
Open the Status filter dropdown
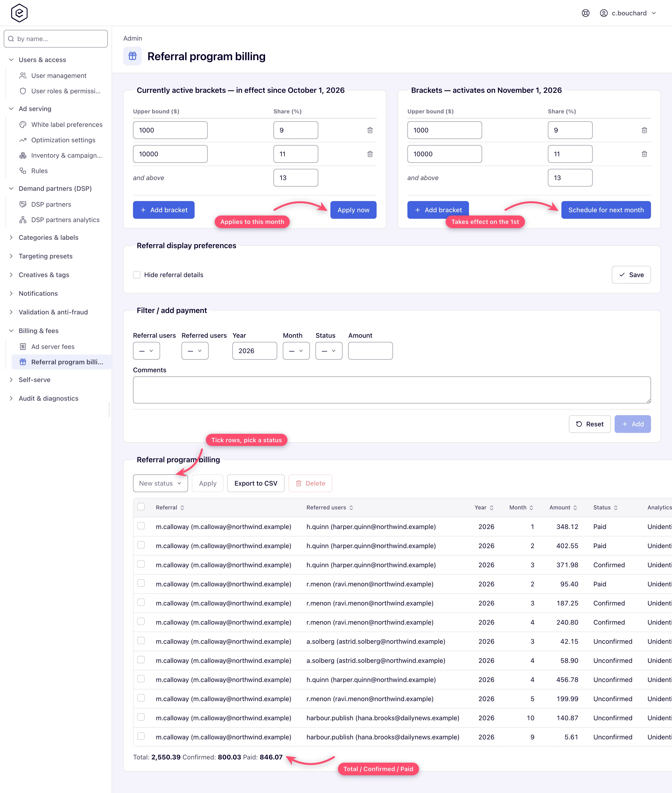pyautogui.click(x=329, y=351)
